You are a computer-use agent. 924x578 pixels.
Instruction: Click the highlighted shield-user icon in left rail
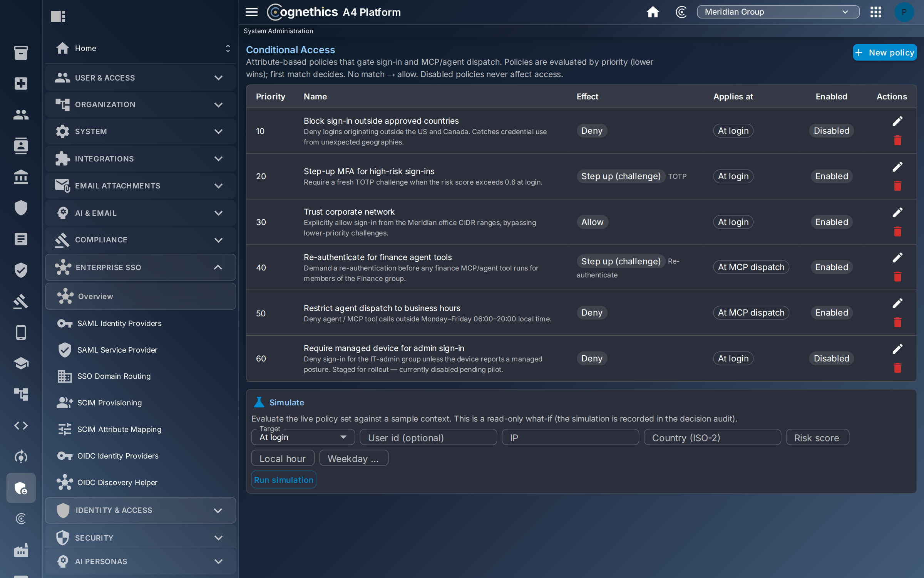pyautogui.click(x=21, y=488)
